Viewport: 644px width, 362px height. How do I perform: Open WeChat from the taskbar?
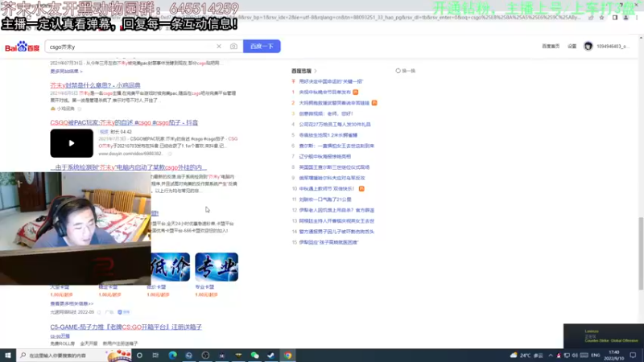tap(254, 356)
